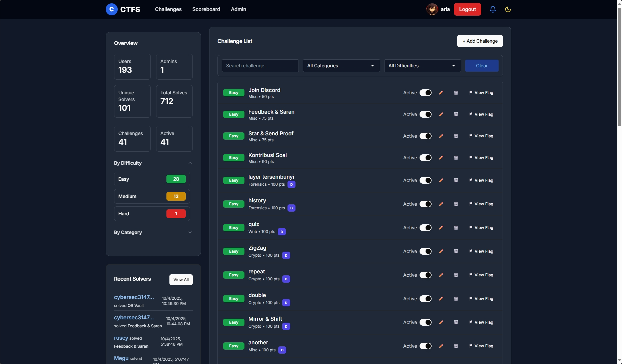Filter by Easy difficulty row

pos(152,179)
